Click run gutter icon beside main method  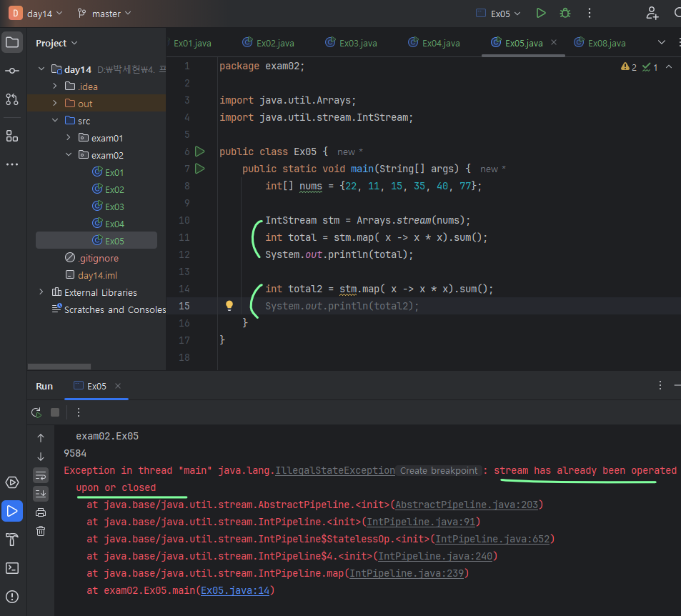tap(200, 169)
